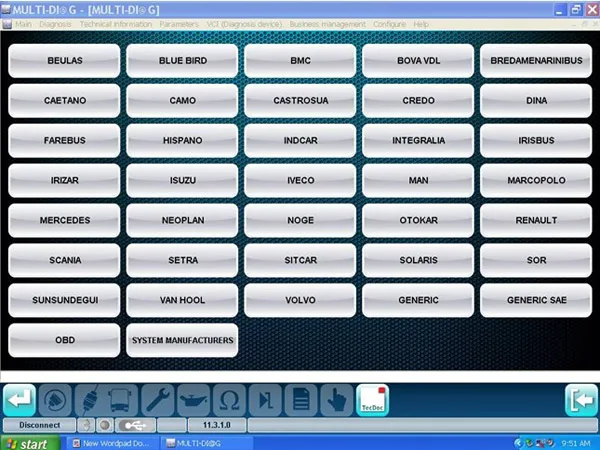Click the exit arrow icon at bottom right
The height and width of the screenshot is (450, 600).
(581, 400)
